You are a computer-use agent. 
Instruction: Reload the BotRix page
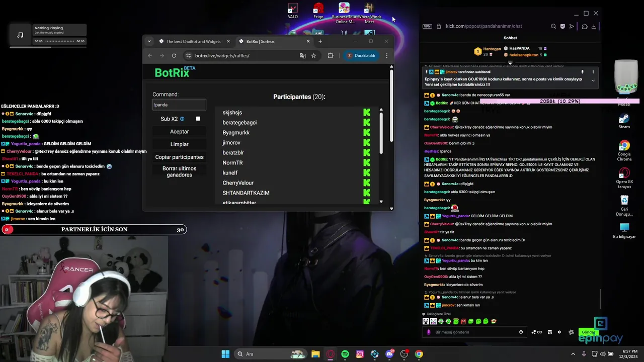click(174, 56)
